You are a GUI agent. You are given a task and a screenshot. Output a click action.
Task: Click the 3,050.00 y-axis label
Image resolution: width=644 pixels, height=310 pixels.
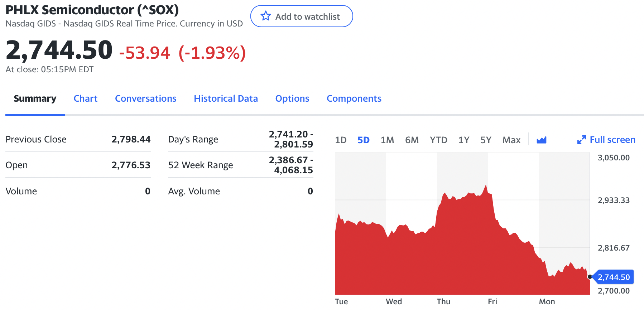coord(614,158)
